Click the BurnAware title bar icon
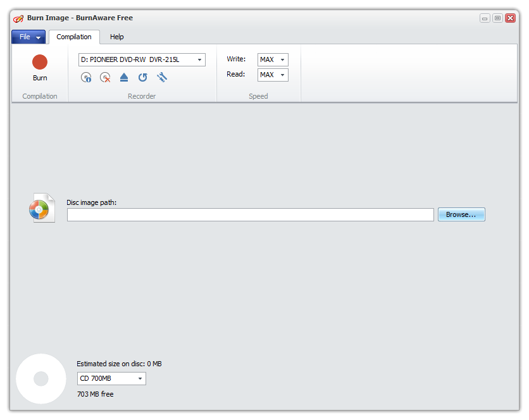Viewport: 529px width, 420px height. pyautogui.click(x=18, y=18)
